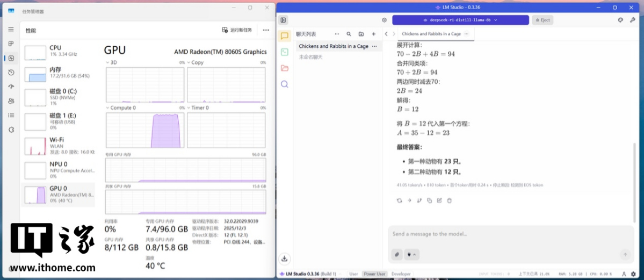The image size is (644, 280).
Task: Click the new folder icon in chat list
Action: (361, 34)
